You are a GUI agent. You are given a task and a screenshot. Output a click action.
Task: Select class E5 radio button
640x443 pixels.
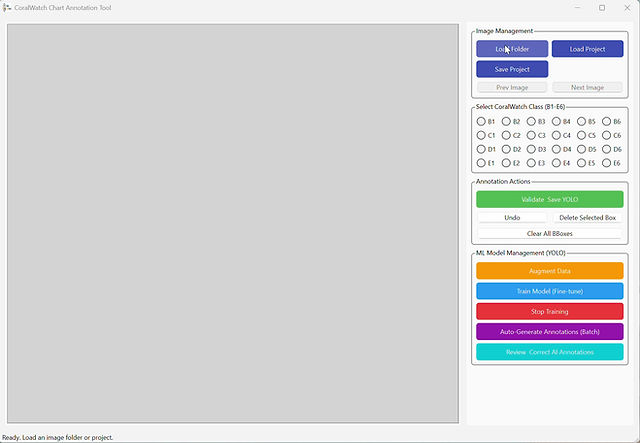582,163
